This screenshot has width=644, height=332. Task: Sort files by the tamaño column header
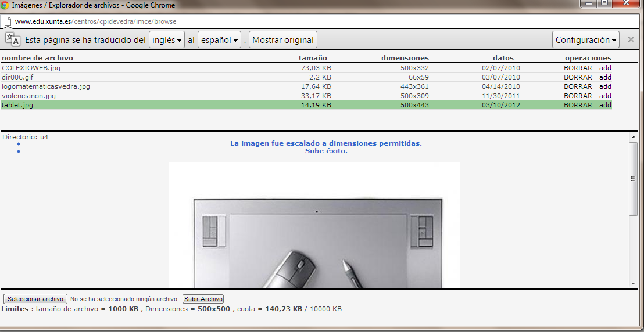[313, 58]
